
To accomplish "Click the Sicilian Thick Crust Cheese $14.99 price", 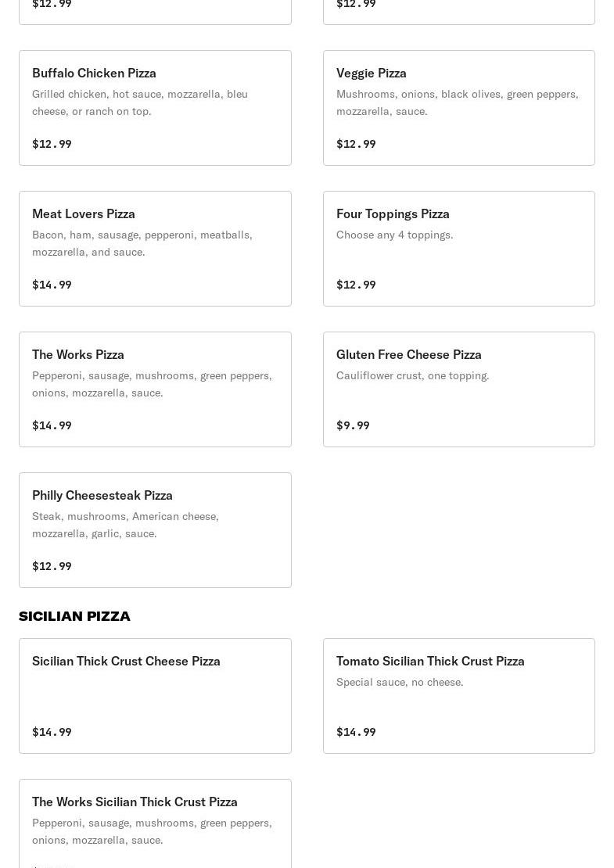I will coord(52,732).
